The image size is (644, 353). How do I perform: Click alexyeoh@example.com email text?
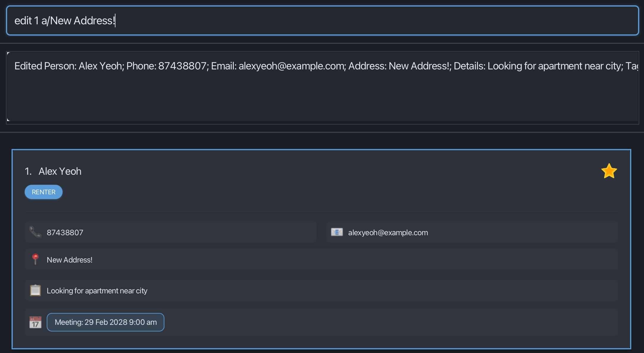[388, 233]
